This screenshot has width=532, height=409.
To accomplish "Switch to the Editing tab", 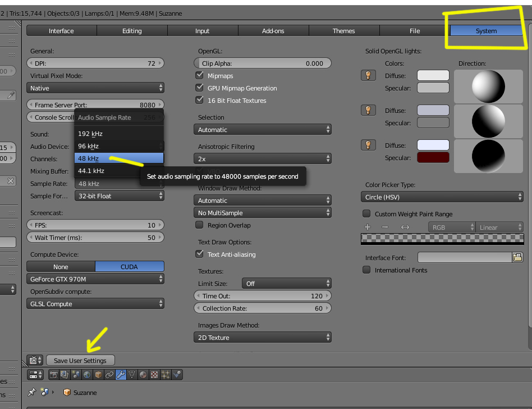I will 132,30.
